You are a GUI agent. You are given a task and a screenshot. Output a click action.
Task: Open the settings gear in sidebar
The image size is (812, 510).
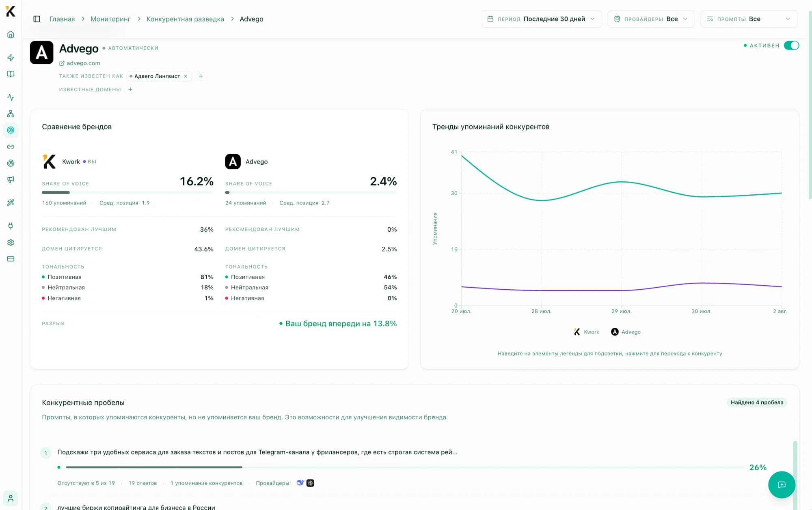coord(11,243)
